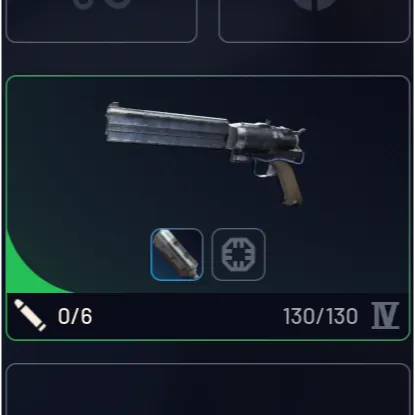Click the revolver's brown grip
Viewport: 415px width, 415px height.
pyautogui.click(x=289, y=183)
